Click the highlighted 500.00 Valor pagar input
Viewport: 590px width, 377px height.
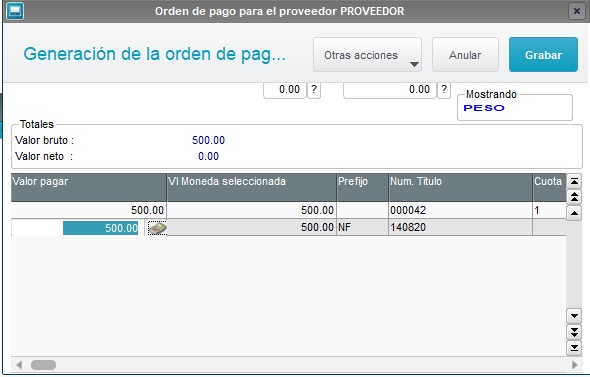coord(100,228)
